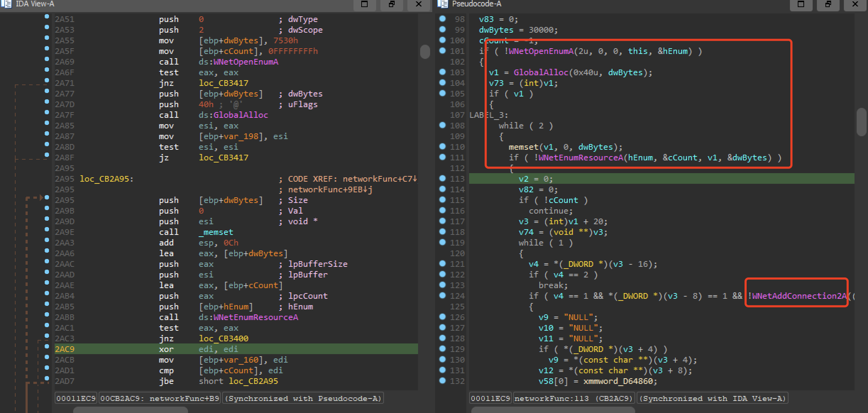Click loc_CB3417 jump target after jnz

coord(224,83)
